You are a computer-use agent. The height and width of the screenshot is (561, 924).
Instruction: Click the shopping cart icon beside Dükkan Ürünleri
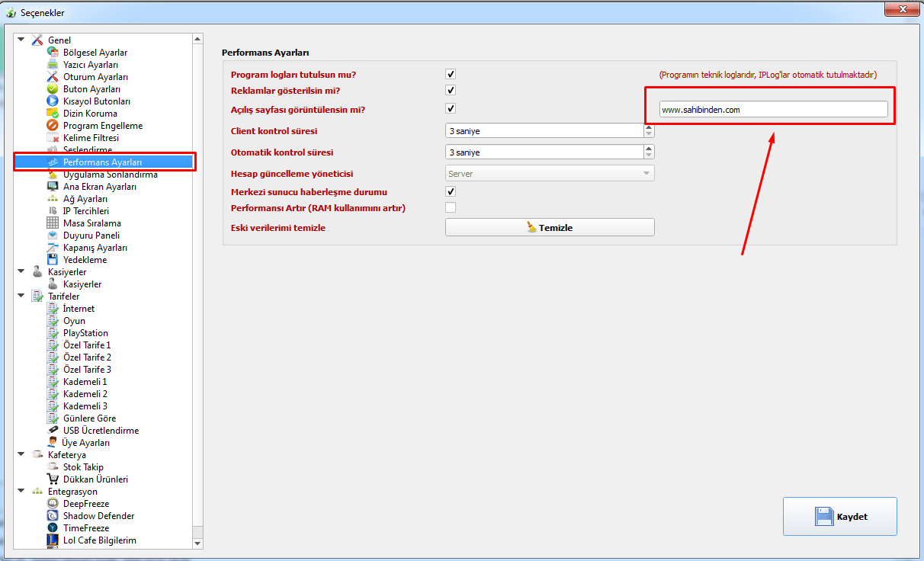pos(53,479)
